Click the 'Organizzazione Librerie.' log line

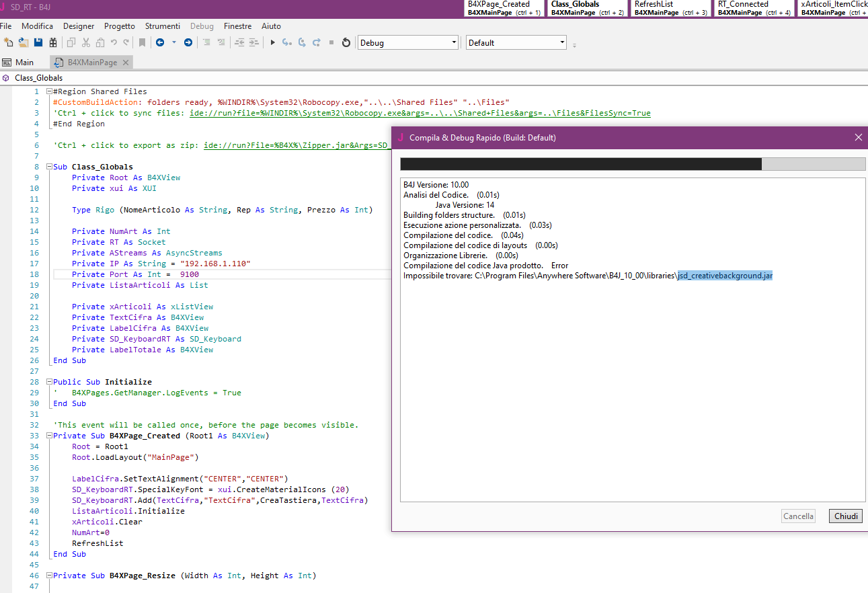coord(461,255)
